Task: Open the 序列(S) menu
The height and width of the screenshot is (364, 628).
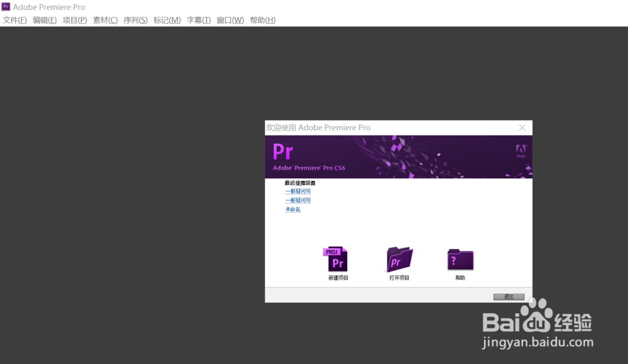Action: pos(136,20)
